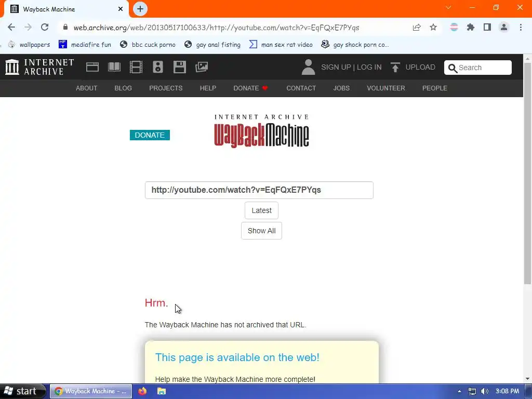Bookmark this page with the star
Viewport: 532px width, 399px height.
(433, 28)
